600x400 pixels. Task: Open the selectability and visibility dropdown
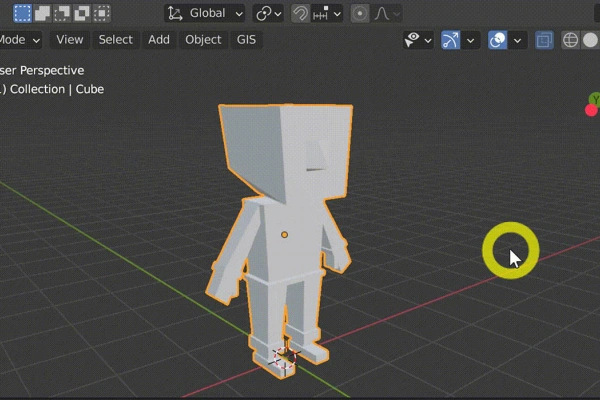418,40
